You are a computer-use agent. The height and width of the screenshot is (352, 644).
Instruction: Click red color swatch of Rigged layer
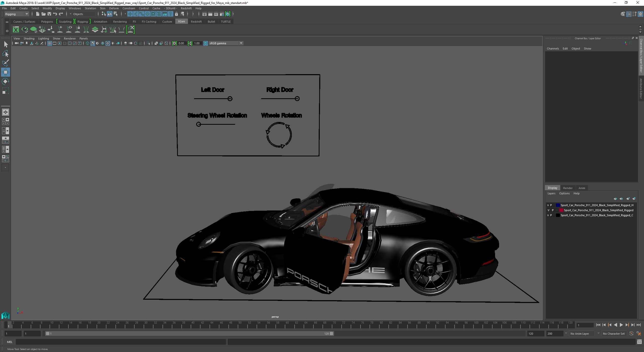(x=561, y=210)
